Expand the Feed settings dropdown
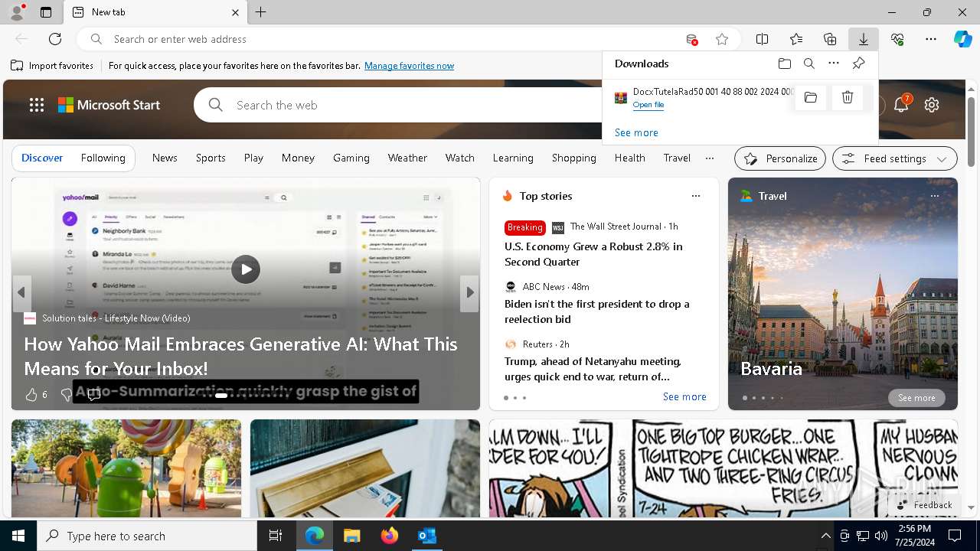The height and width of the screenshot is (551, 980). (895, 158)
